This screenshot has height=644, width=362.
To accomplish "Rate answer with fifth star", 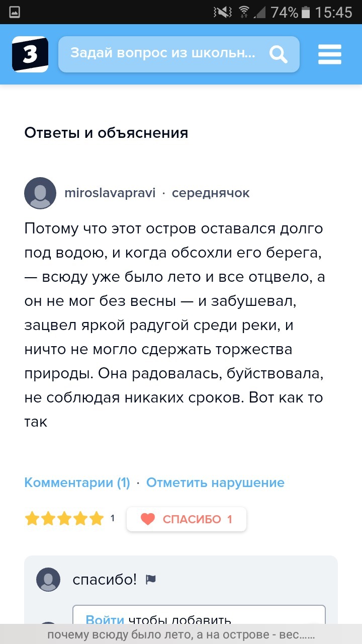I will (96, 519).
